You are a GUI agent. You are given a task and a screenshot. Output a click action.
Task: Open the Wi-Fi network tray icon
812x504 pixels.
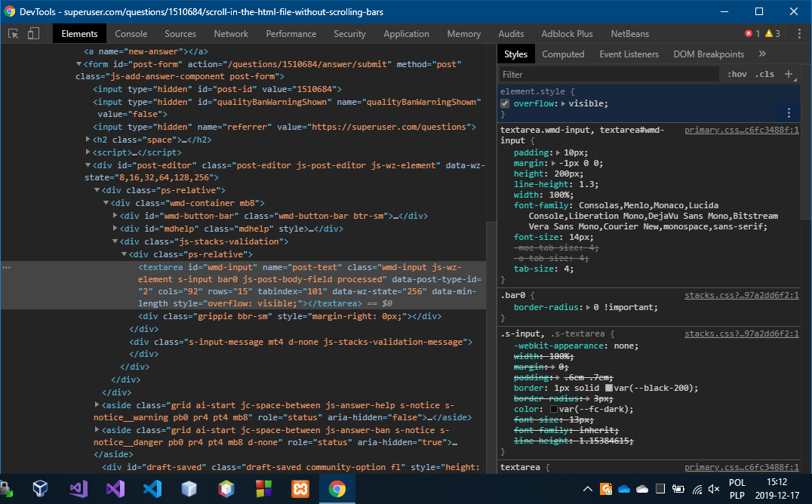697,489
